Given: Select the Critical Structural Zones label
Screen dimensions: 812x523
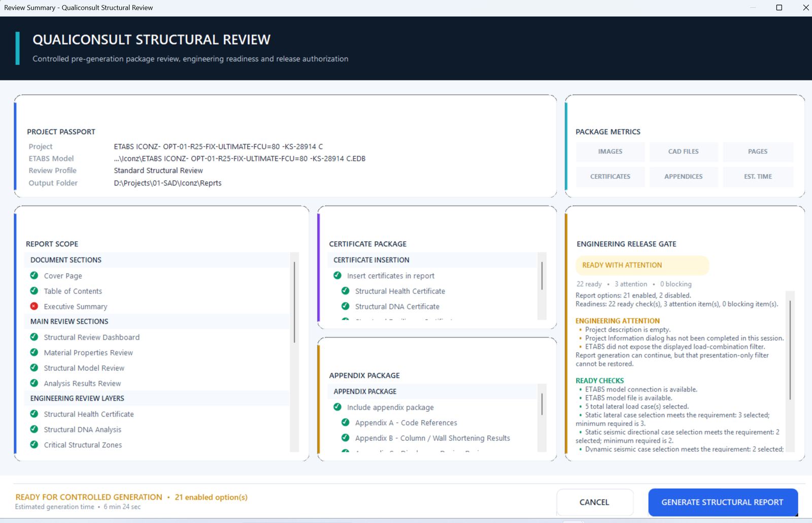Looking at the screenshot, I should coord(83,445).
